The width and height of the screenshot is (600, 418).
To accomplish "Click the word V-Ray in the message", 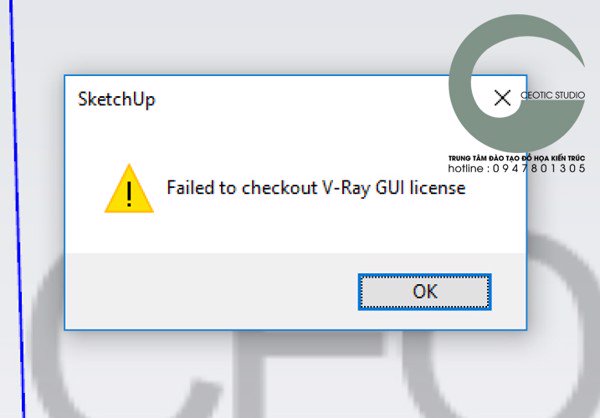I will tap(347, 188).
